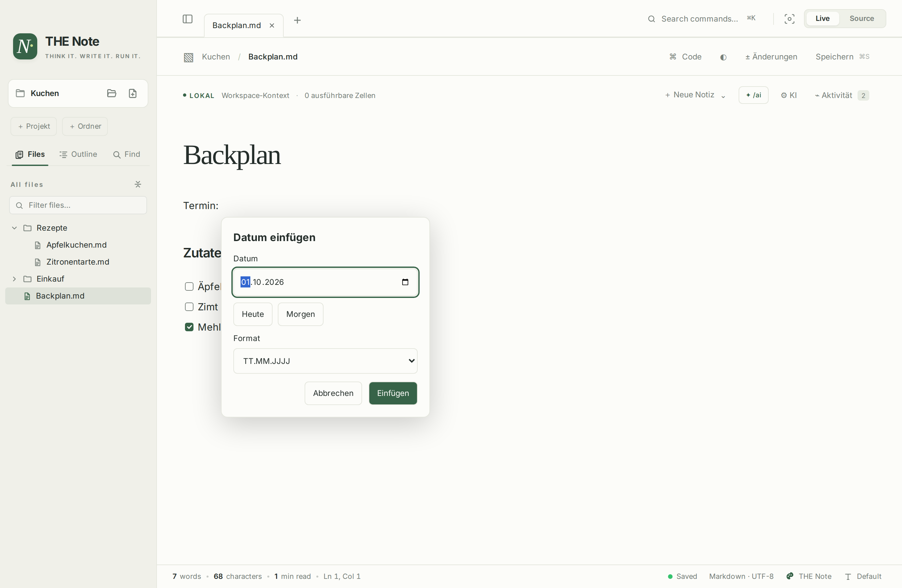Show Änderungen changes view

click(771, 57)
